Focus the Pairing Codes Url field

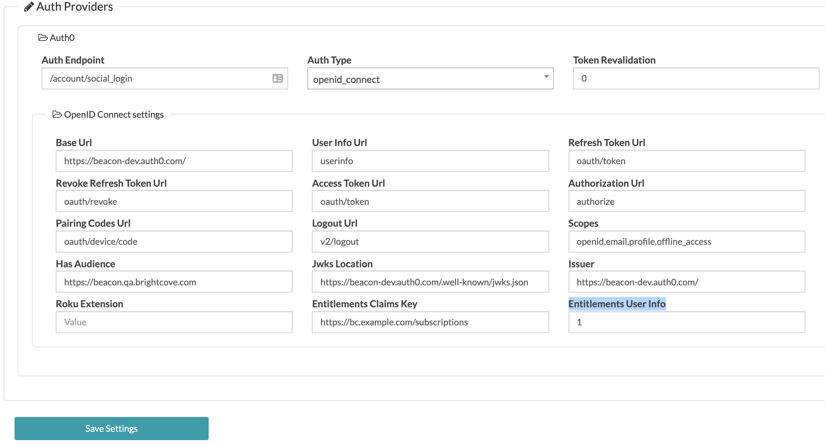[x=174, y=242]
